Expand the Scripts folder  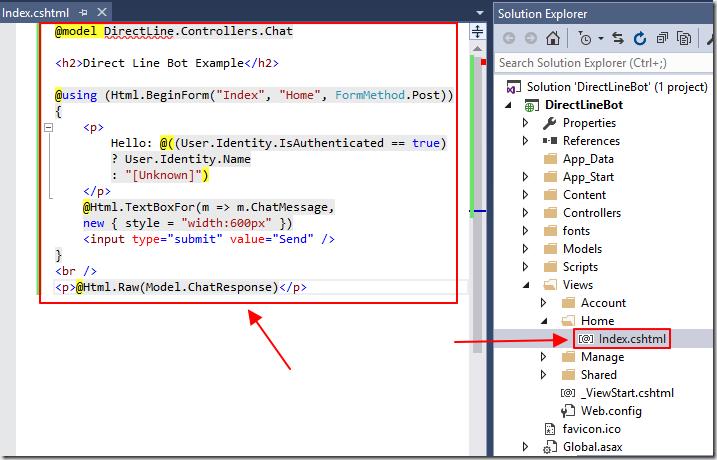[x=525, y=267]
